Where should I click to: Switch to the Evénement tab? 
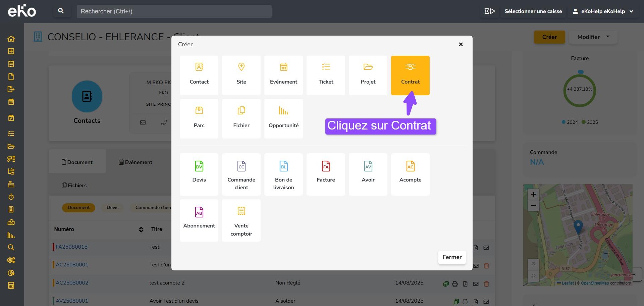pos(136,162)
